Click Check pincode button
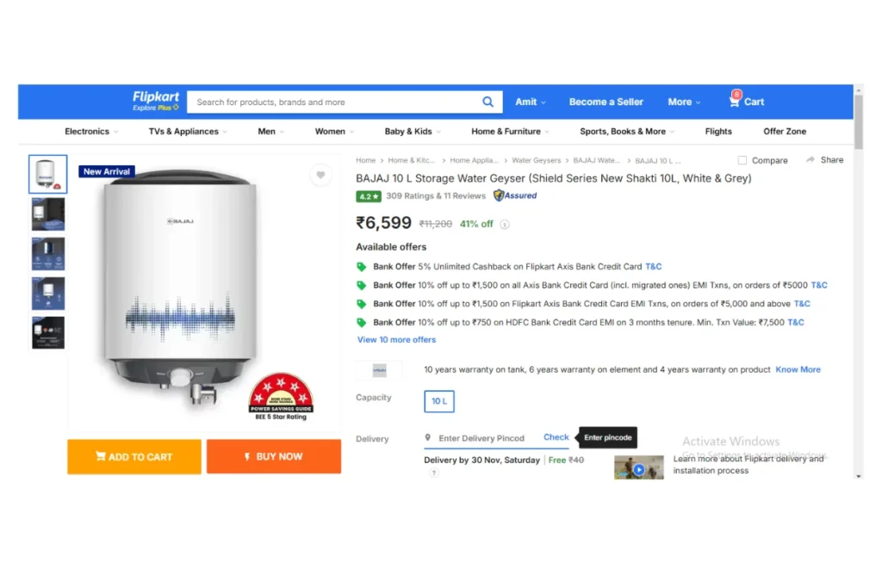This screenshot has width=882, height=588. (556, 437)
